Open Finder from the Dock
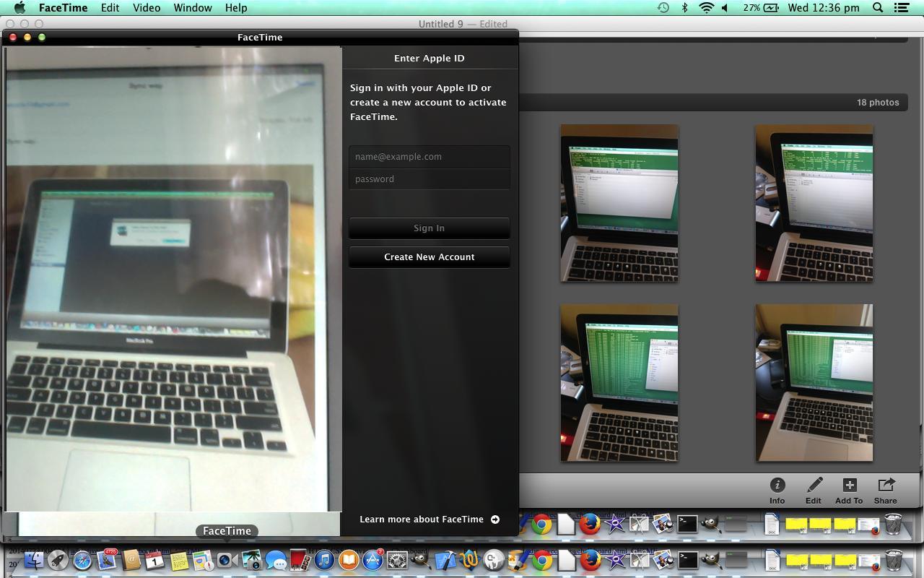This screenshot has width=924, height=578. 34,561
